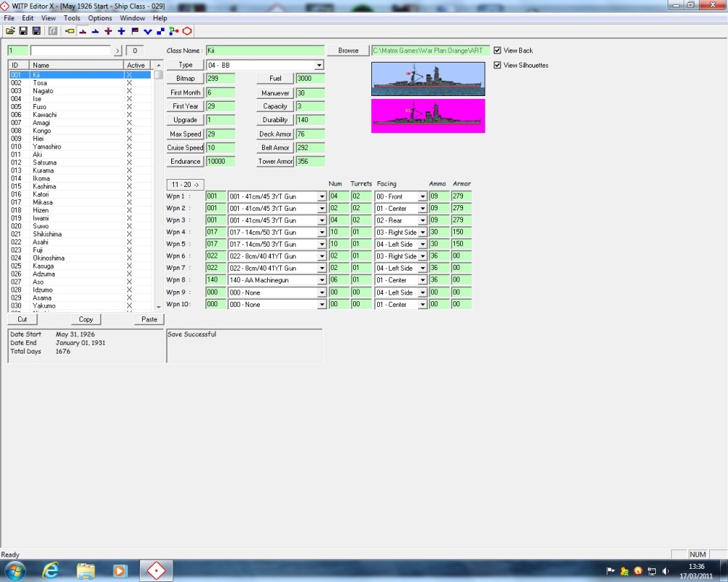Viewport: 728px width, 582px height.
Task: Click the network tray icon
Action: (652, 571)
